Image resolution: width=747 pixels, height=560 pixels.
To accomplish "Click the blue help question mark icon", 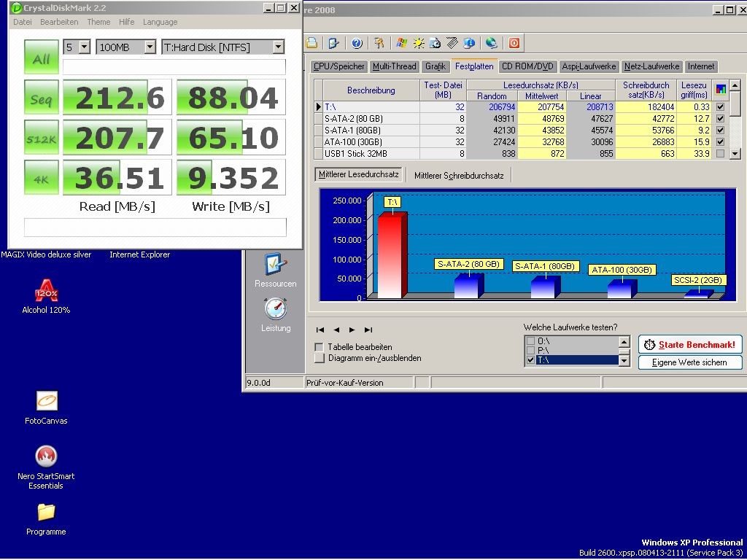I will pos(357,43).
